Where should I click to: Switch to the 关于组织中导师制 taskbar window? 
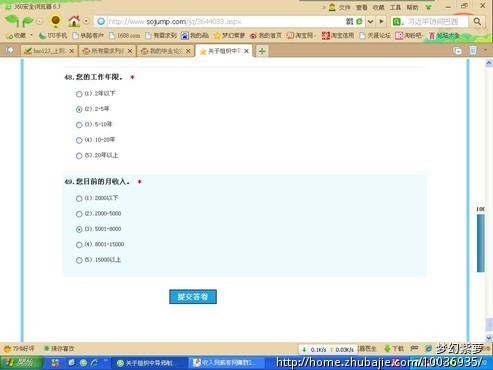point(148,363)
